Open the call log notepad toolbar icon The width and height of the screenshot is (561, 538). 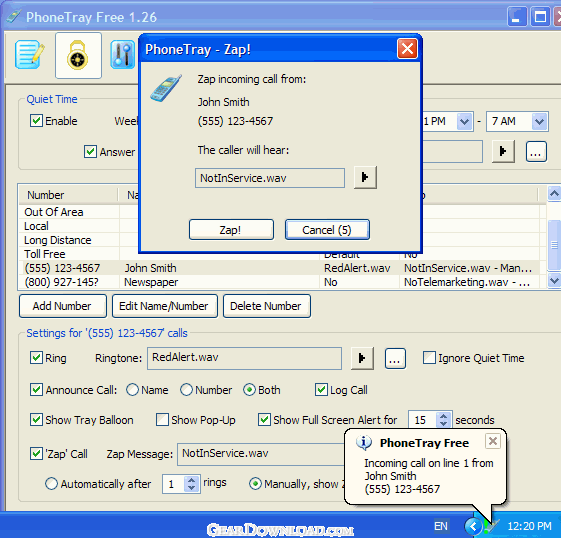30,55
